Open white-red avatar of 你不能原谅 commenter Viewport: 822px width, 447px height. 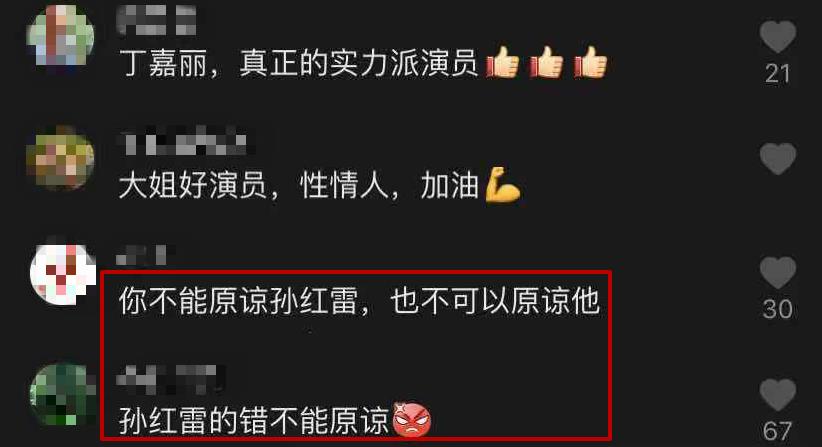63,274
